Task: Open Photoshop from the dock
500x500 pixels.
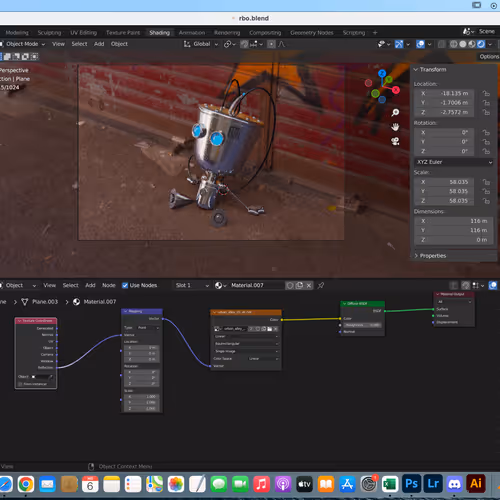Action: pos(411,484)
